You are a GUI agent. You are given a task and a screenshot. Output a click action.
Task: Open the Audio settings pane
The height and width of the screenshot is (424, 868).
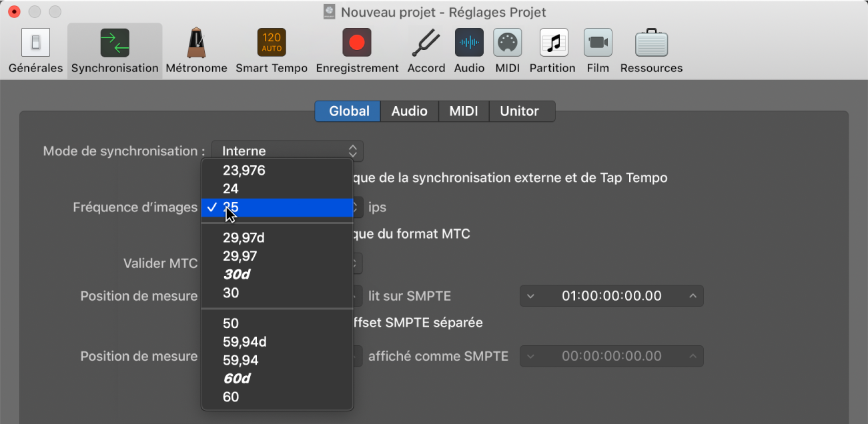469,51
